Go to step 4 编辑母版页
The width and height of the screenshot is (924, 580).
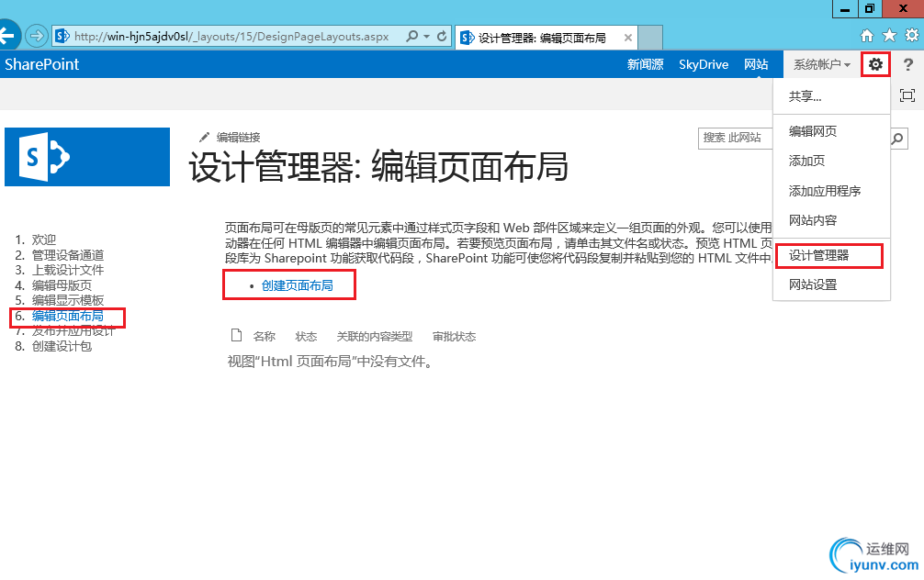(62, 285)
